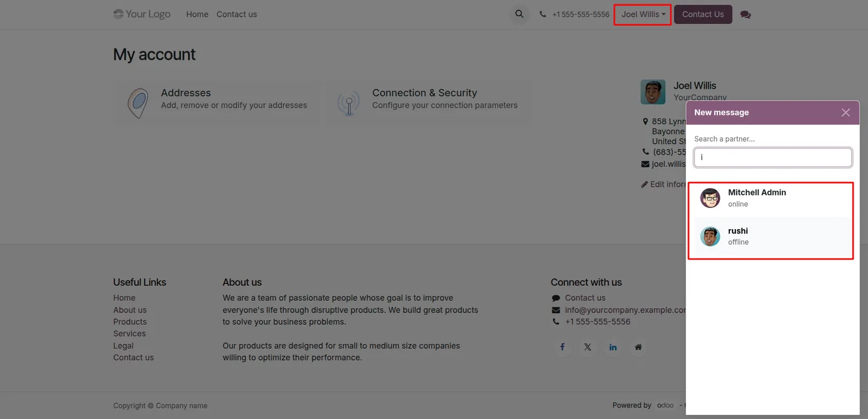
Task: Email info@yourcompany.example.com link
Action: coord(625,310)
